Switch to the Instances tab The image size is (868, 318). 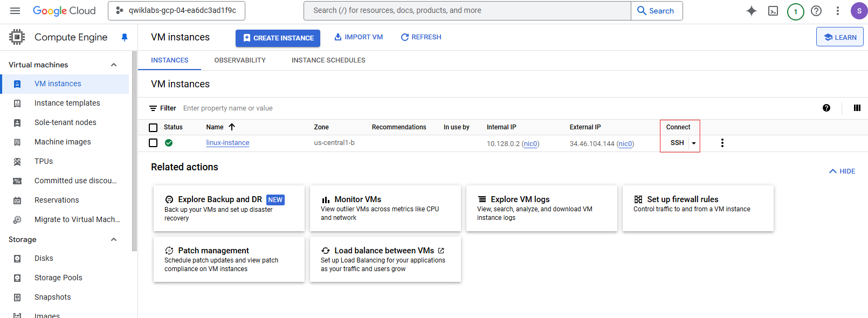click(170, 60)
